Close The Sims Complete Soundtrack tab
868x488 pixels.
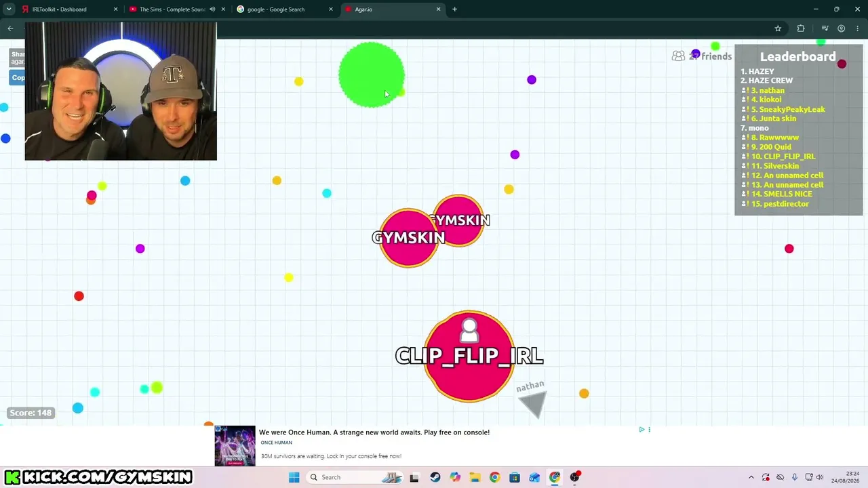click(x=223, y=9)
